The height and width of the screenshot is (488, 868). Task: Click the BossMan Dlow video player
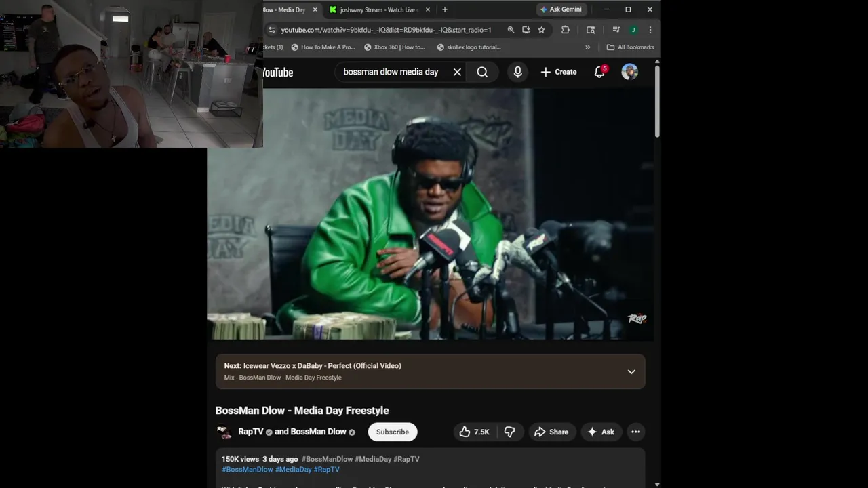(x=431, y=213)
